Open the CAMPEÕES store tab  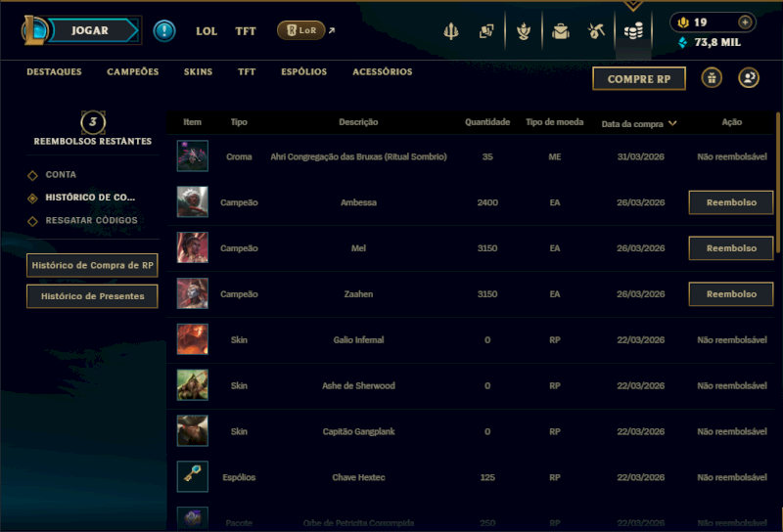133,71
